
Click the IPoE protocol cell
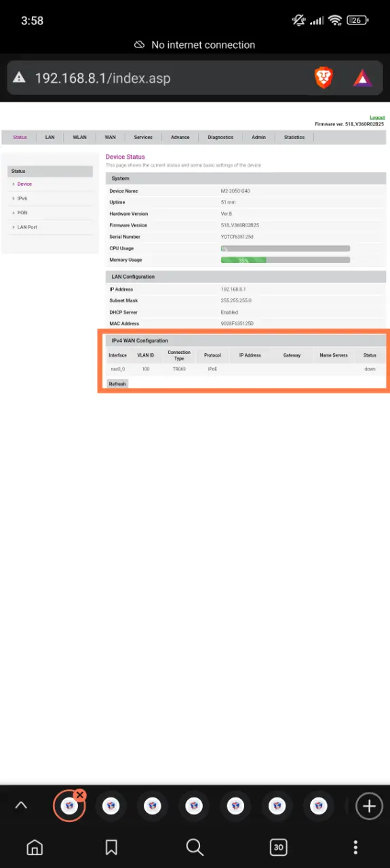[212, 369]
